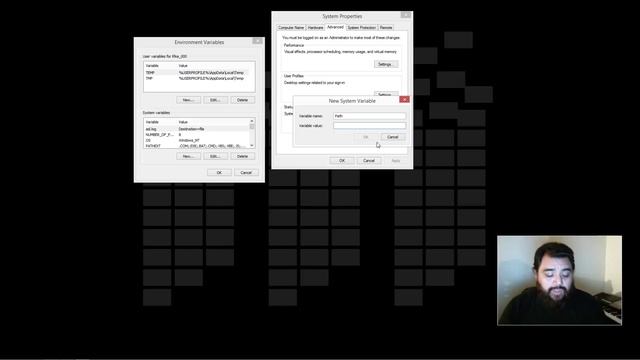640x360 pixels.
Task: Close the Environment Variables window
Action: [x=257, y=41]
